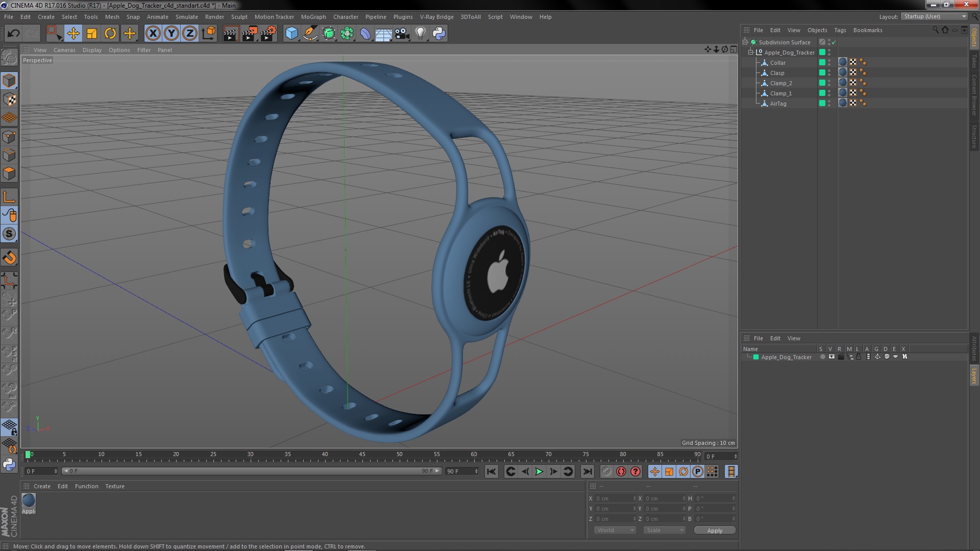
Task: Click the Collar layer color square
Action: coord(822,63)
